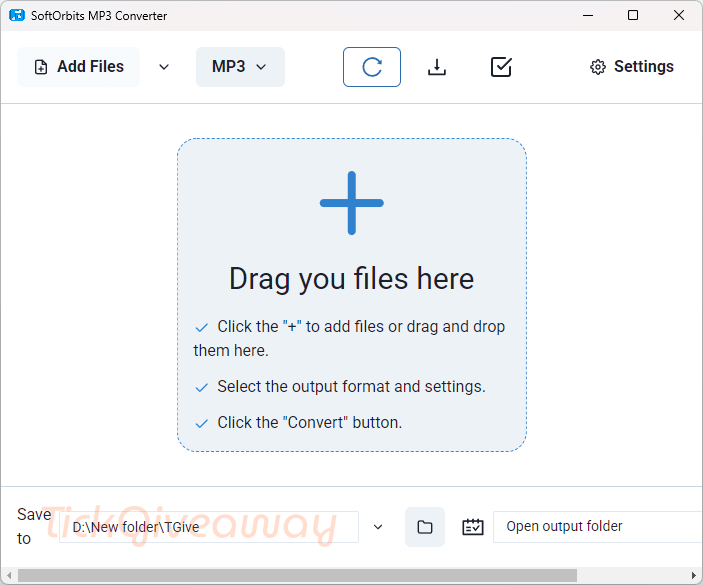The image size is (703, 585).
Task: Click the 'Drag you files here' heading
Action: coord(352,279)
